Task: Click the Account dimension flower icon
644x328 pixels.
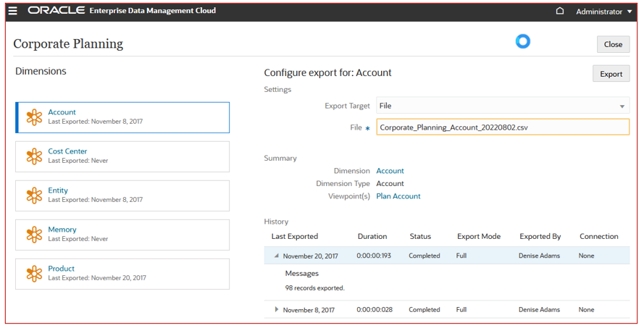Action: (34, 117)
